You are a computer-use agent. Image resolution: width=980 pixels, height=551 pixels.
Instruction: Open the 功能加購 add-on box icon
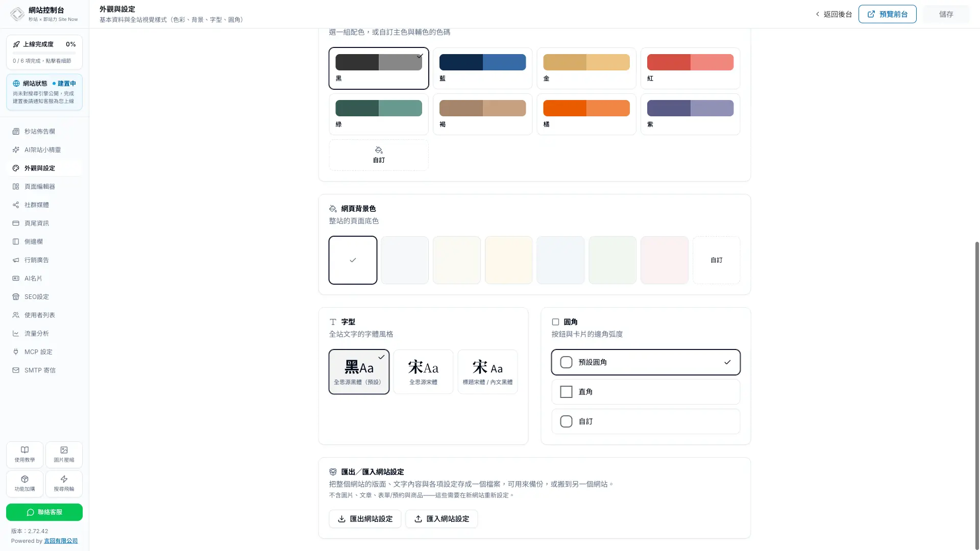coord(24,479)
